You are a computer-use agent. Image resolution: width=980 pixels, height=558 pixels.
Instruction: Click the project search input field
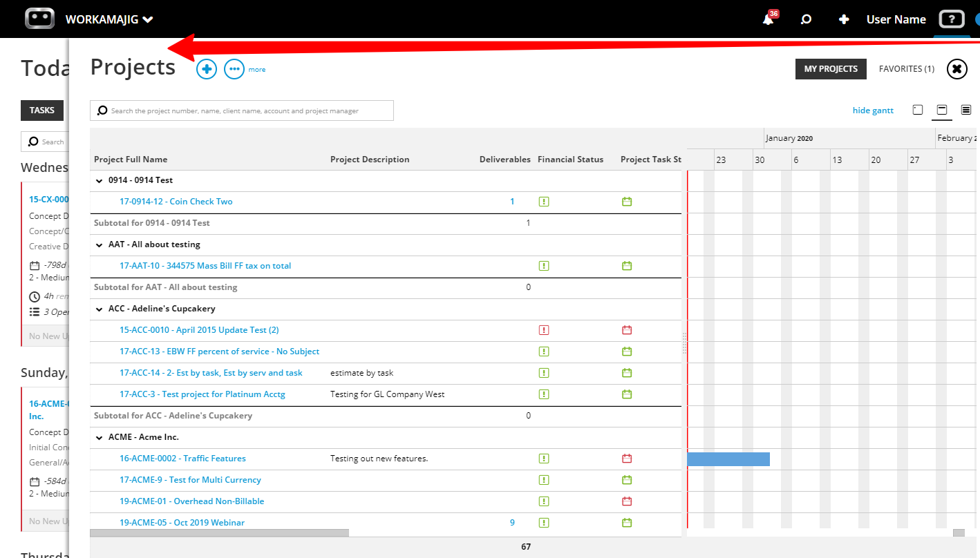(x=242, y=110)
